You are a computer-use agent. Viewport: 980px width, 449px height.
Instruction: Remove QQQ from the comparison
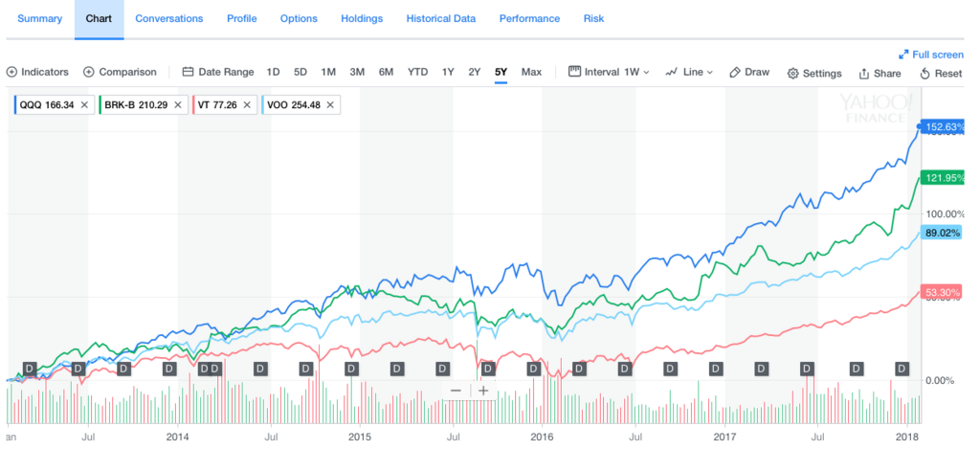tap(84, 104)
